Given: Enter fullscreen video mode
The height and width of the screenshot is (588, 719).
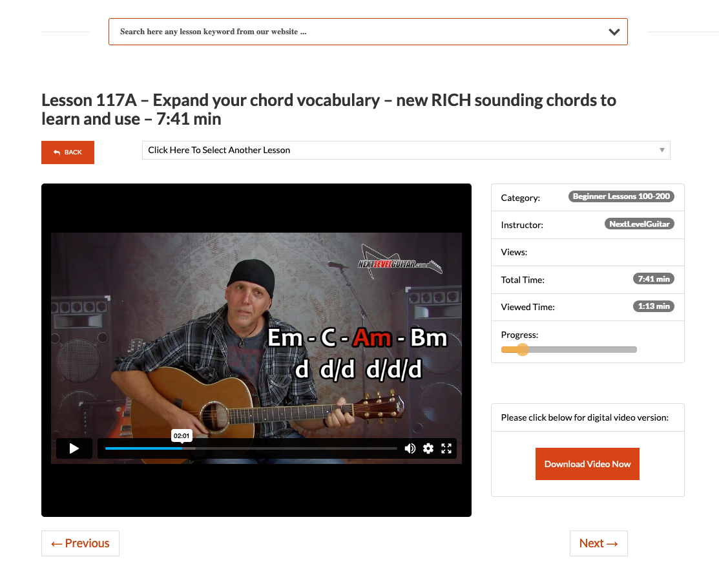Looking at the screenshot, I should (x=446, y=448).
